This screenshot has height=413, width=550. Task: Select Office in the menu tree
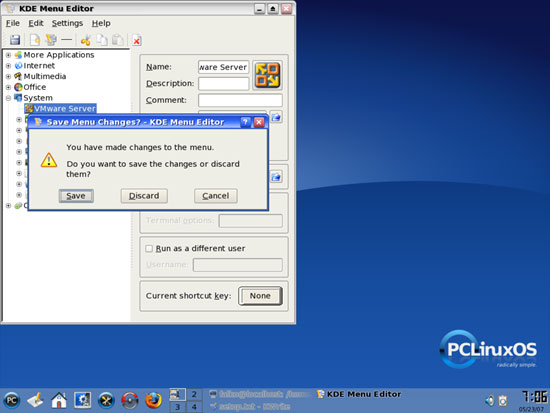tap(34, 87)
